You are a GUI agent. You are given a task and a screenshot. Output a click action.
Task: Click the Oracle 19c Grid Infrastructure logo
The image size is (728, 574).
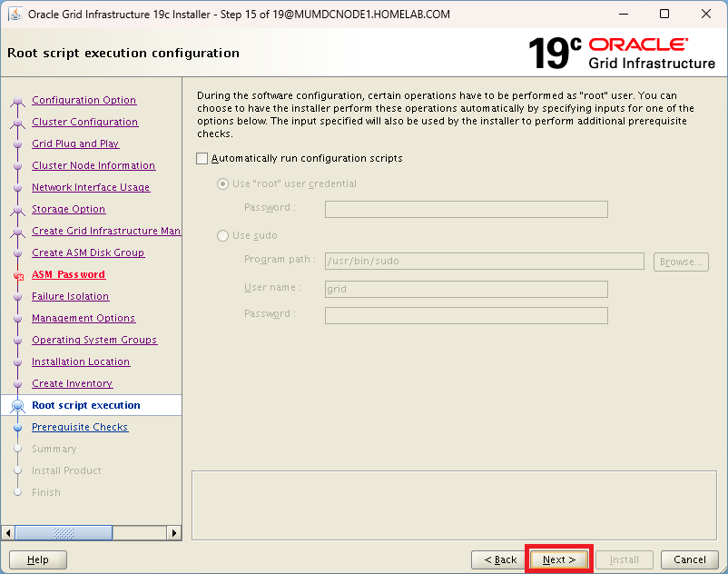622,54
